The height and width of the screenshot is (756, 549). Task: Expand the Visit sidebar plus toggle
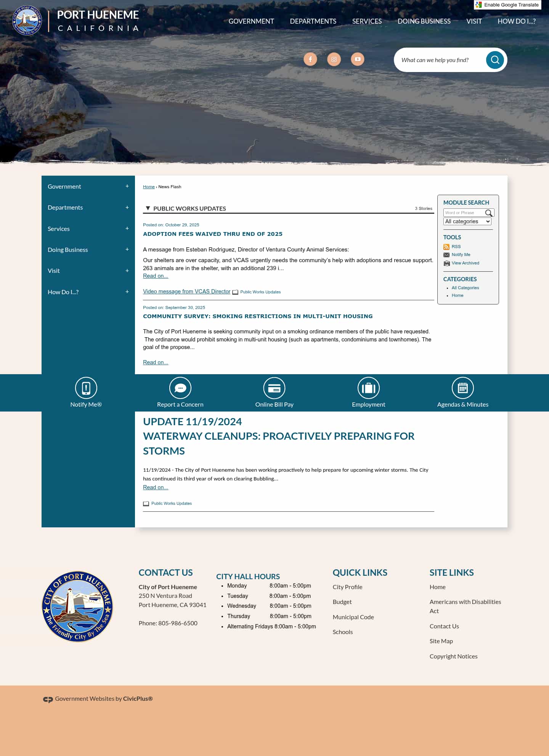[127, 271]
